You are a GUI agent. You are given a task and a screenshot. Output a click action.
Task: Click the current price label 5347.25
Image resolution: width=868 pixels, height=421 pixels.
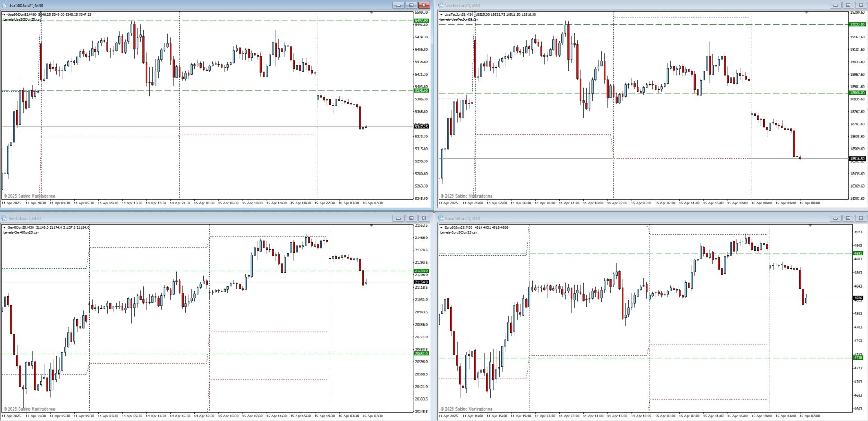point(421,127)
